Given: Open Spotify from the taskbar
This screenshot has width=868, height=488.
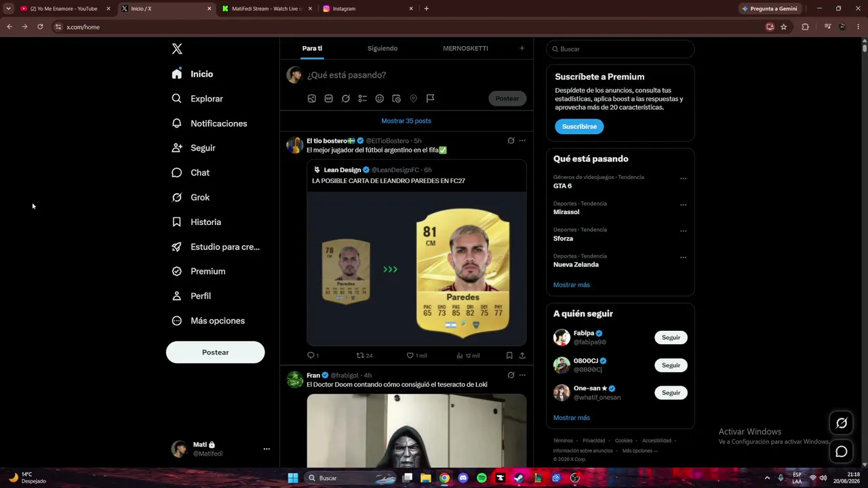Looking at the screenshot, I should (481, 478).
